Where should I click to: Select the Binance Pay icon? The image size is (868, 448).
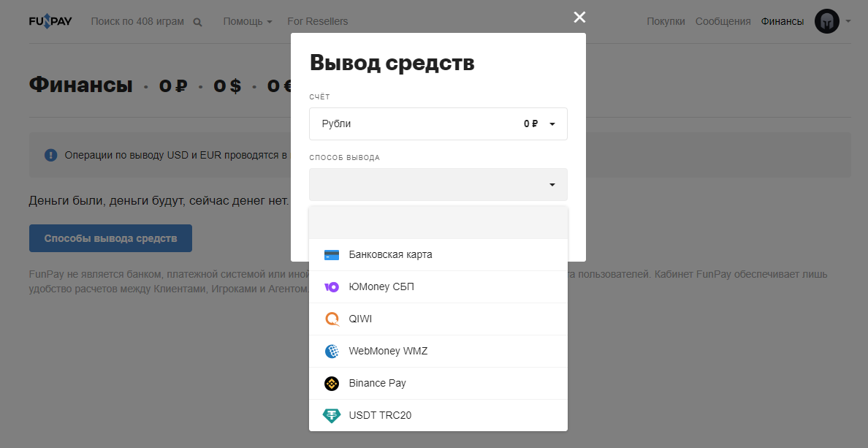click(332, 383)
